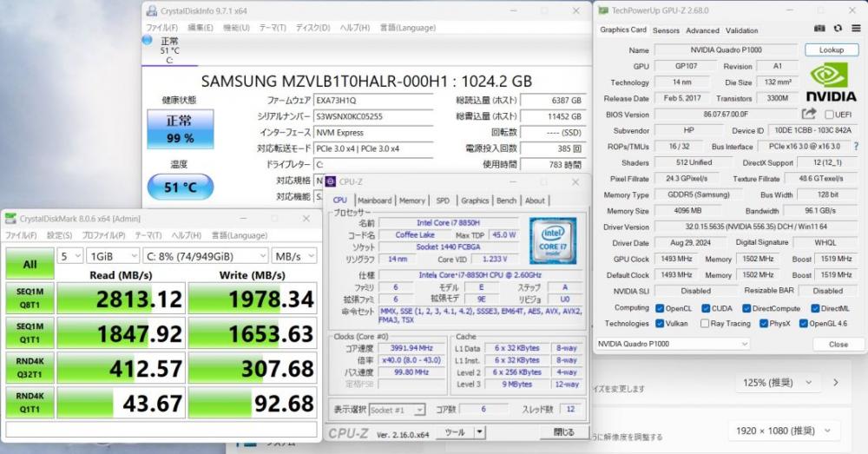Click the Intel Core i7 logo in CPU-Z
The width and height of the screenshot is (868, 454).
[552, 240]
